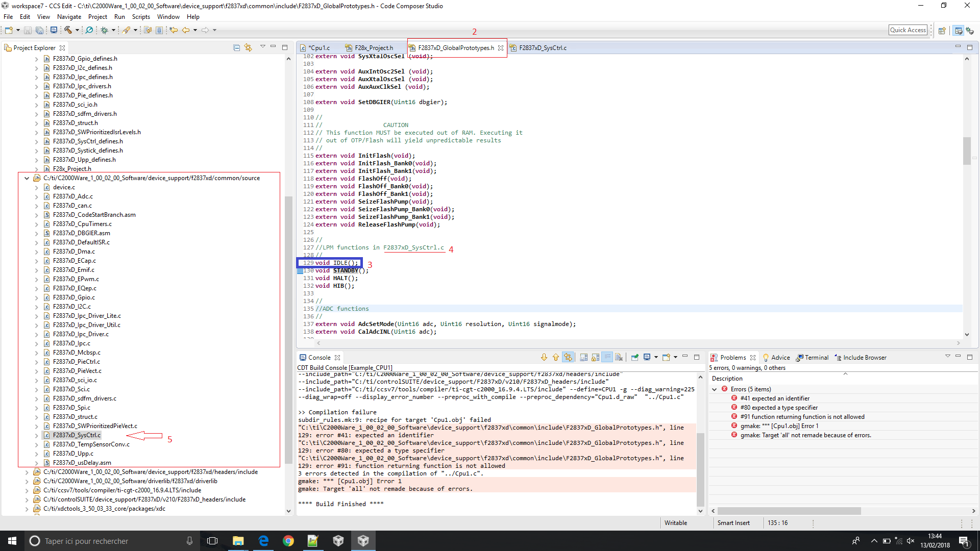Screen dimensions: 980x551
Task: Open the Build hammer dropdown arrow
Action: point(77,30)
